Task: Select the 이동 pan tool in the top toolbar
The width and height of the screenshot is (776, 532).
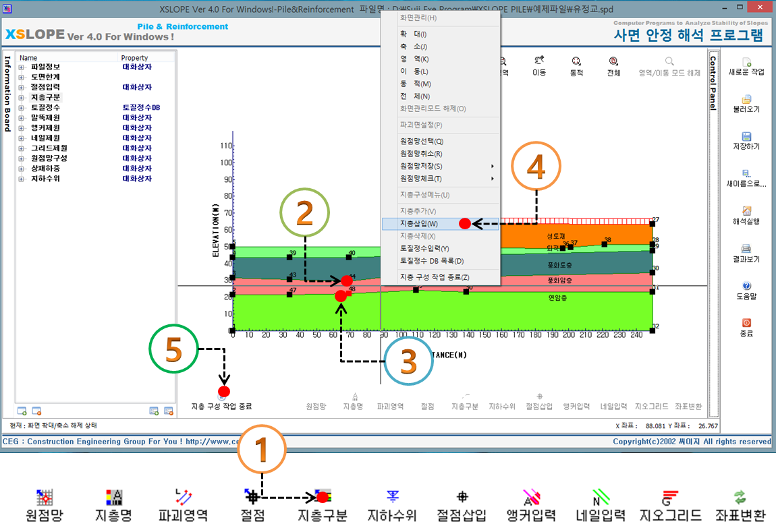Action: (x=539, y=67)
